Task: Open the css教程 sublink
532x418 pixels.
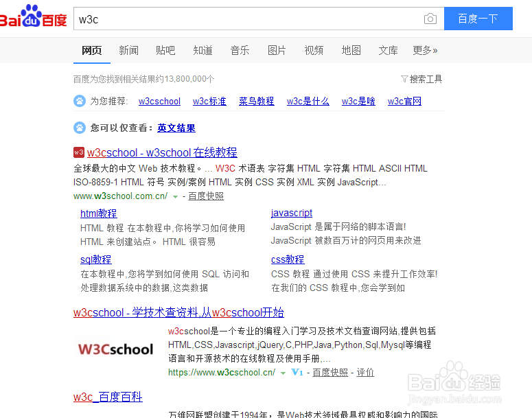Action: (288, 259)
